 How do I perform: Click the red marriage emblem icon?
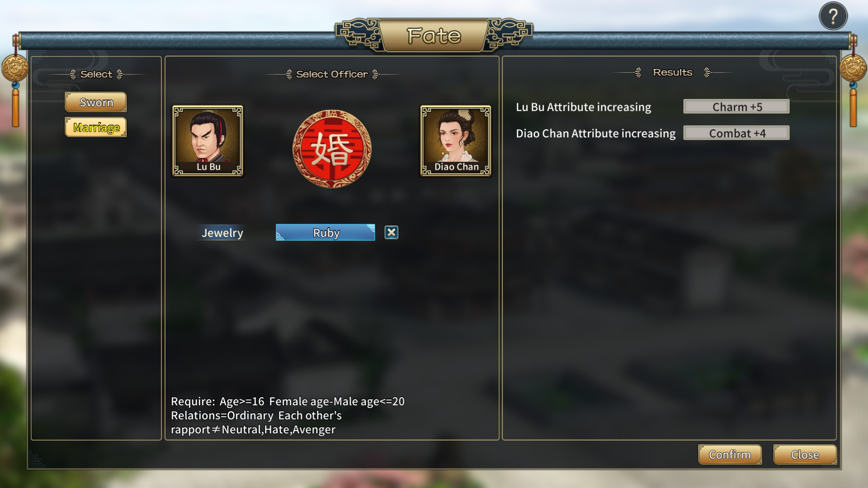coord(332,149)
